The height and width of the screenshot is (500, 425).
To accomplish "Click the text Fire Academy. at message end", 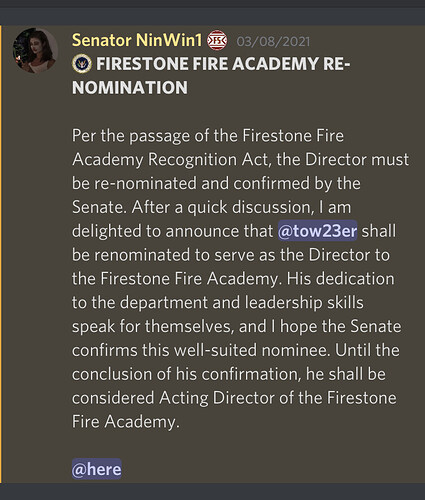I will 126,422.
